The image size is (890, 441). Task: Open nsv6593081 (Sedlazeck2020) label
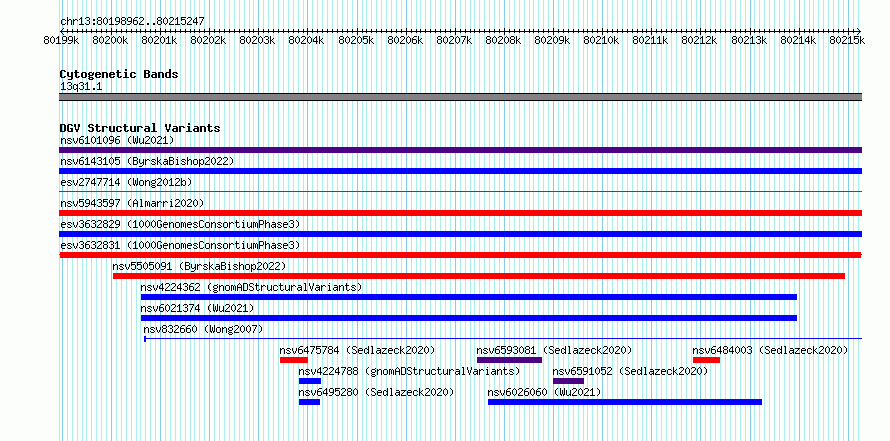click(554, 350)
